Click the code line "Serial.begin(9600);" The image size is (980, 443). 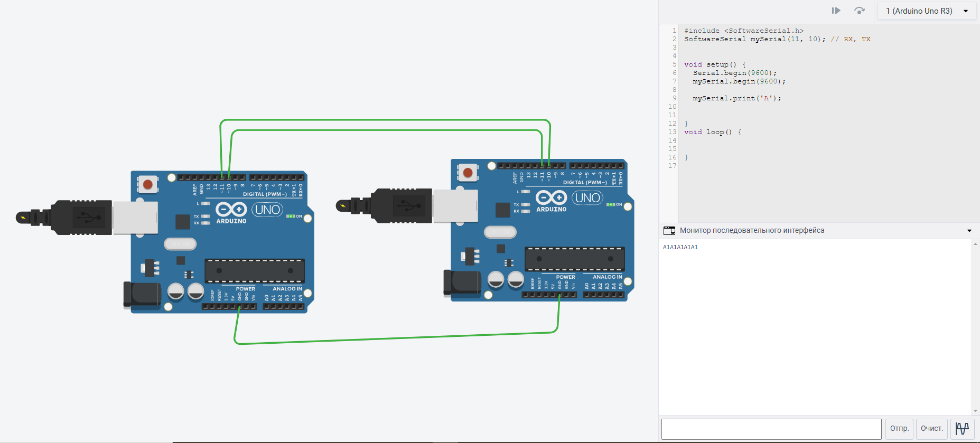735,73
